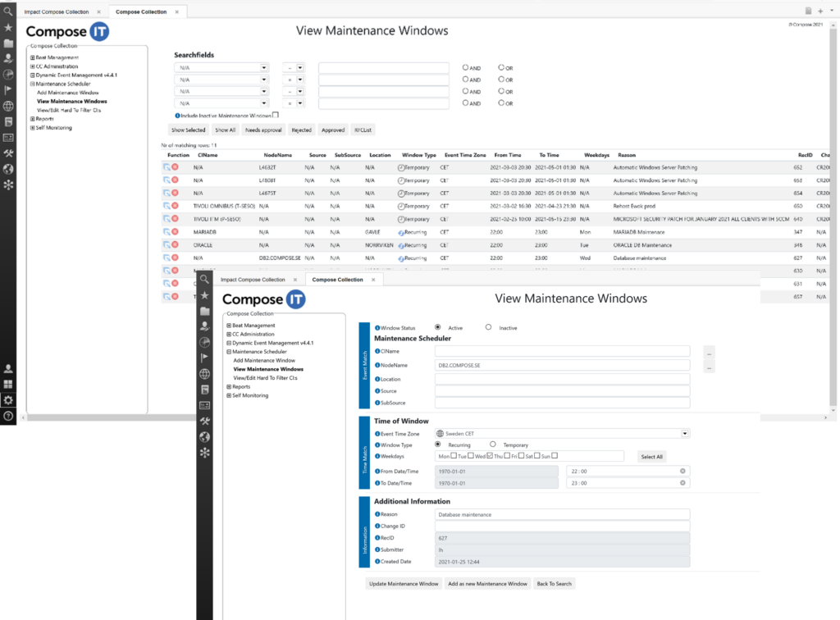Click snowflake icon in foreground window sidebar
The width and height of the screenshot is (840, 620).
(x=204, y=453)
